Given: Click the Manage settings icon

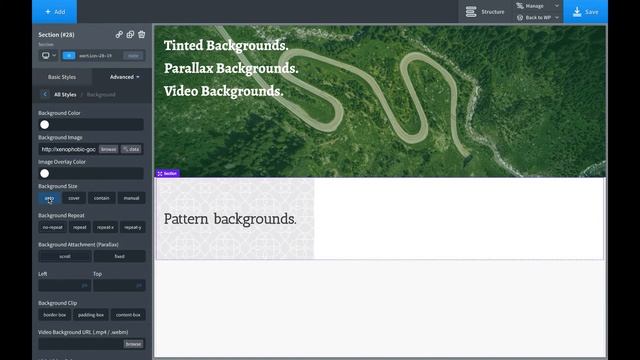Looking at the screenshot, I should 520,6.
